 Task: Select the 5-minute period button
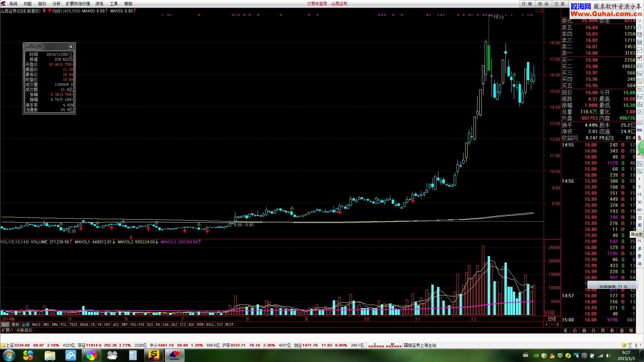(x=640, y=187)
